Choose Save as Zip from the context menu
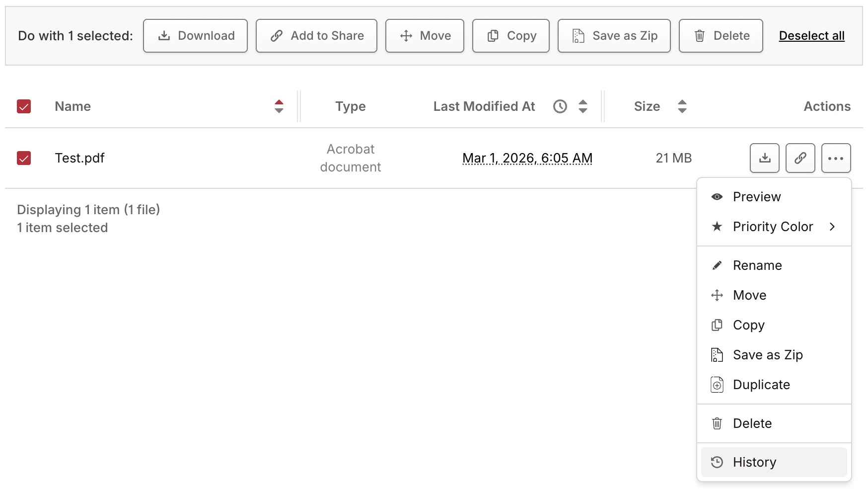This screenshot has width=868, height=489. click(774, 355)
